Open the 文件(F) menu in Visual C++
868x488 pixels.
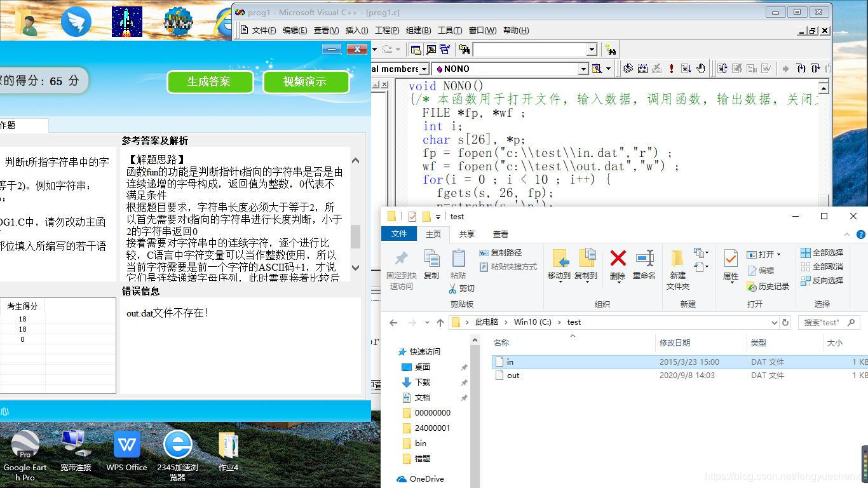264,30
